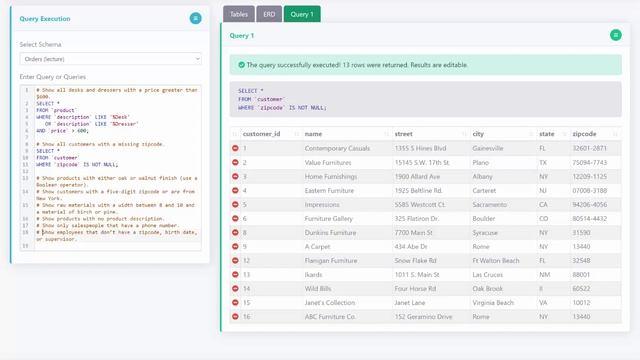
Task: Delete row for Impressions
Action: click(235, 204)
